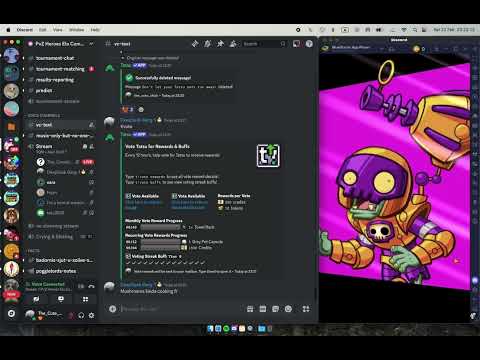The height and width of the screenshot is (360, 480).
Task: Click Voice Connected status text
Action: pos(48,284)
